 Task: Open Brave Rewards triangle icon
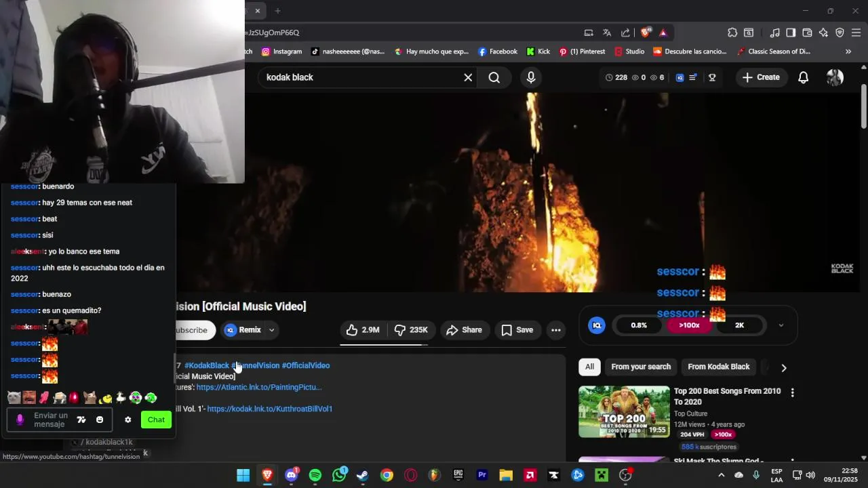pyautogui.click(x=663, y=33)
